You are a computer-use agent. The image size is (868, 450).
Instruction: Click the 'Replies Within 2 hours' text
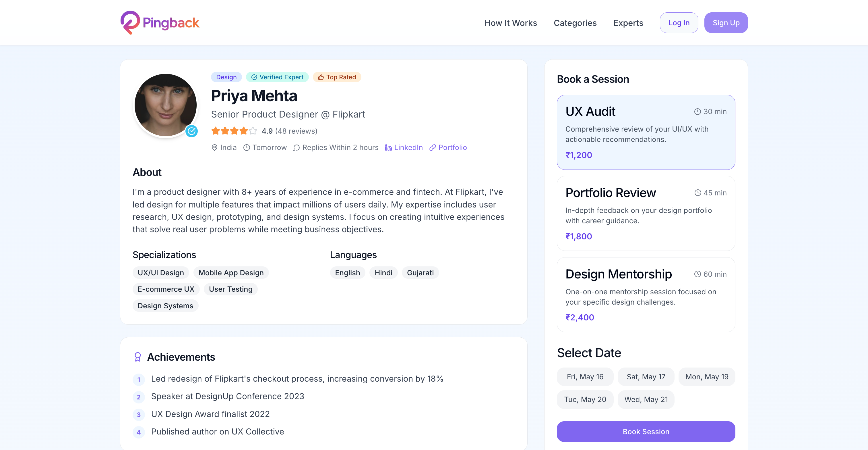tap(340, 147)
